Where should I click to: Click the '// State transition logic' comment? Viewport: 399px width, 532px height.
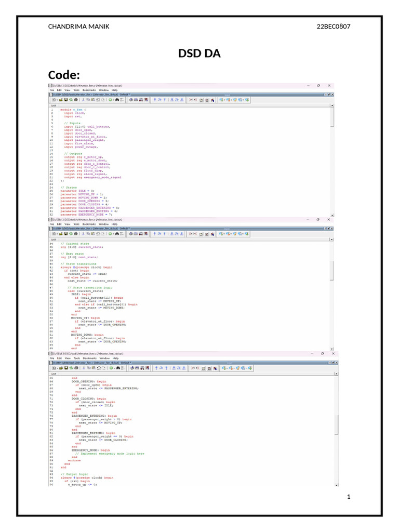(x=90, y=287)
